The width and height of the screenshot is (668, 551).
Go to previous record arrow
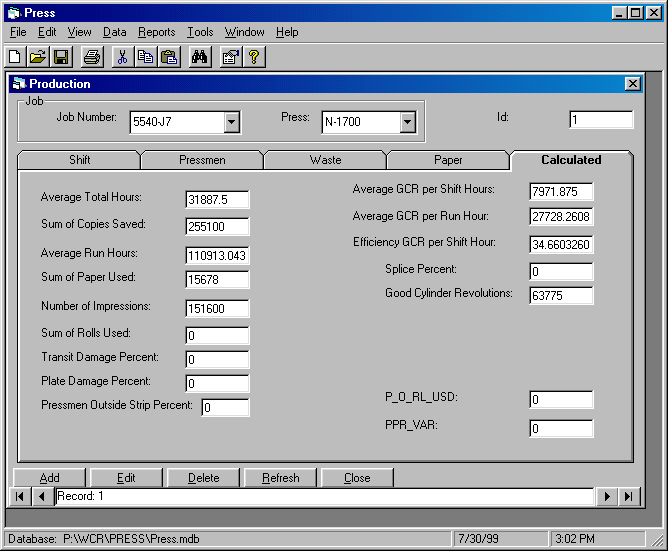pos(42,496)
